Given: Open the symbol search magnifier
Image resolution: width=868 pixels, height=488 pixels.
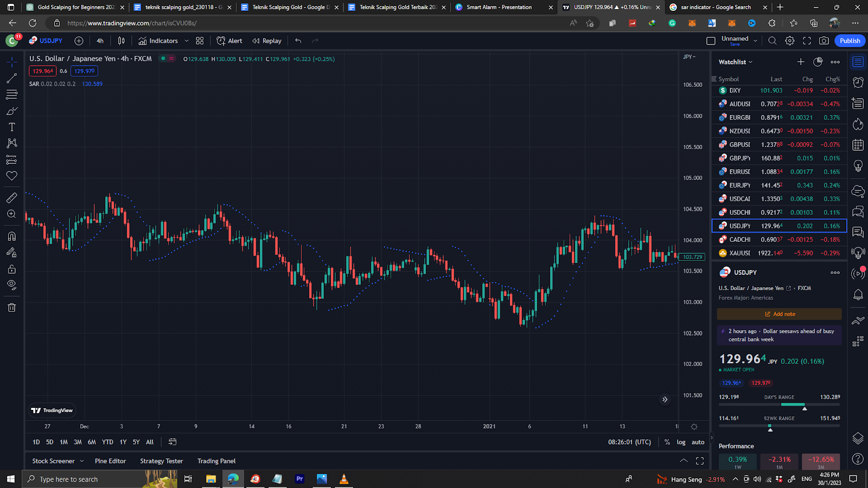Looking at the screenshot, I should tap(773, 41).
